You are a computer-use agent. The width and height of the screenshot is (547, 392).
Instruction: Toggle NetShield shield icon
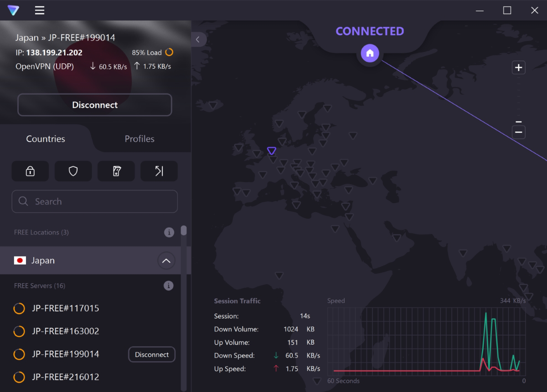73,171
